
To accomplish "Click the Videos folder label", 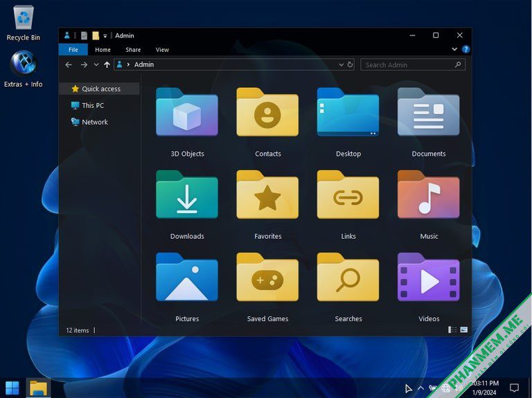I will click(x=429, y=318).
